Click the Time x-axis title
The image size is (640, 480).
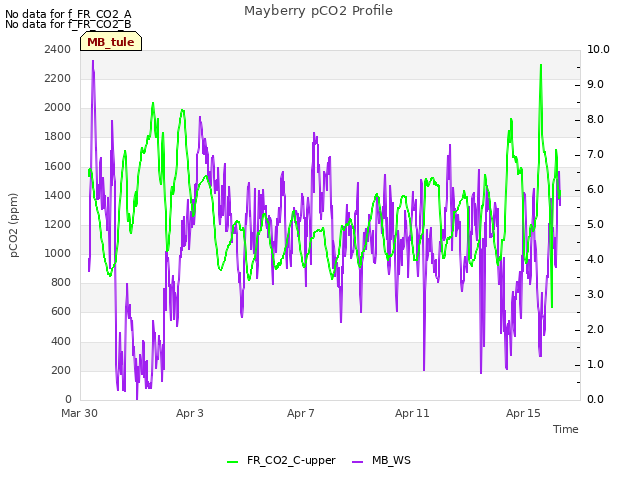click(566, 429)
